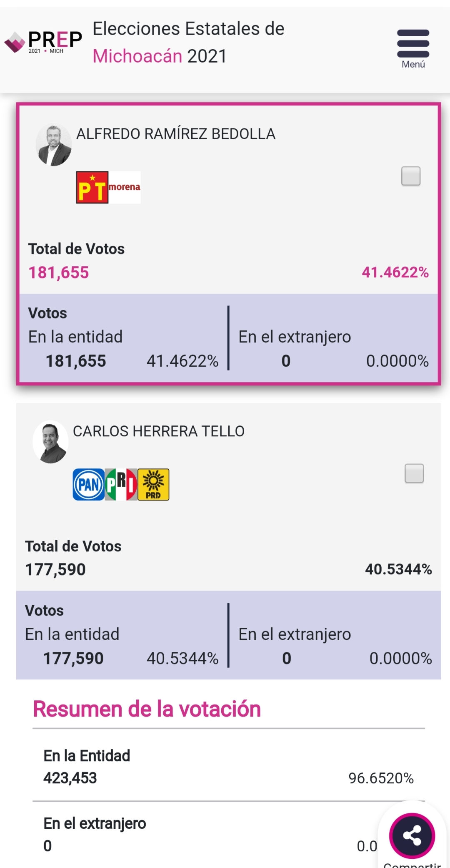Click the PAN party logo
The width and height of the screenshot is (450, 868).
point(89,485)
